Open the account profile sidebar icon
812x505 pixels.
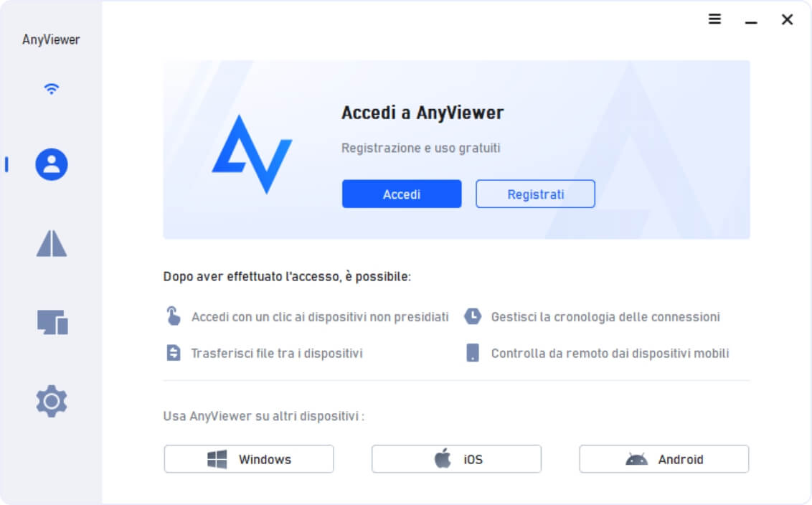click(51, 165)
